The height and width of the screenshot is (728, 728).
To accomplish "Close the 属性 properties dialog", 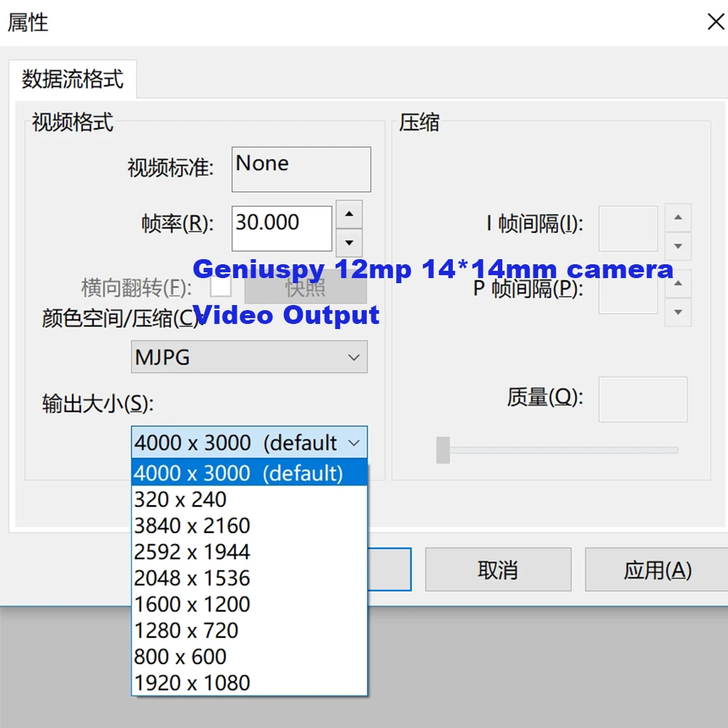I will (716, 22).
